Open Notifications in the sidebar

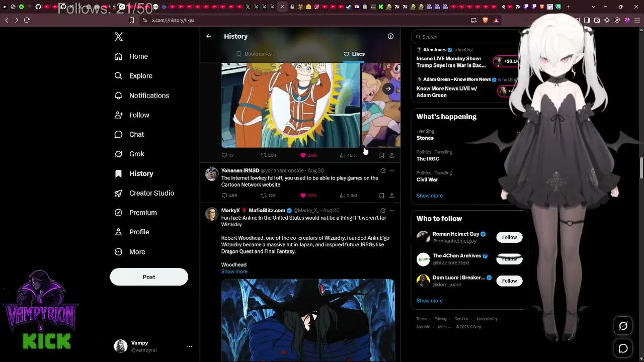tap(141, 96)
